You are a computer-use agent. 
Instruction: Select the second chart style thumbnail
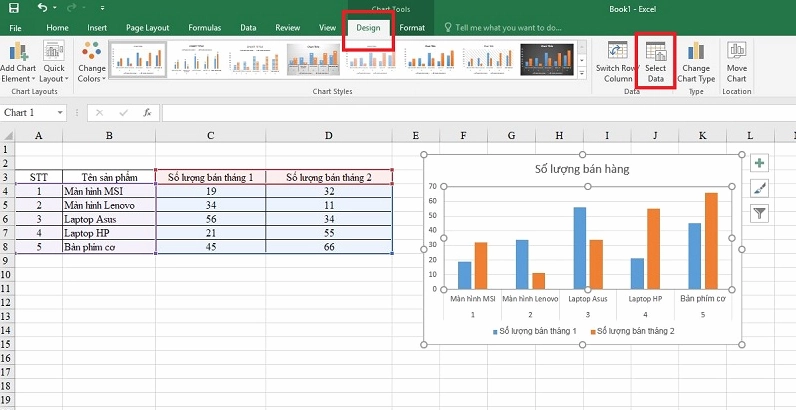coord(196,59)
